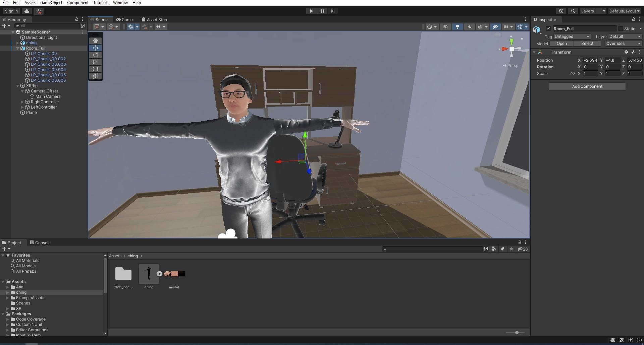Enable the Static checkbox
The image size is (644, 345).
[x=621, y=29]
